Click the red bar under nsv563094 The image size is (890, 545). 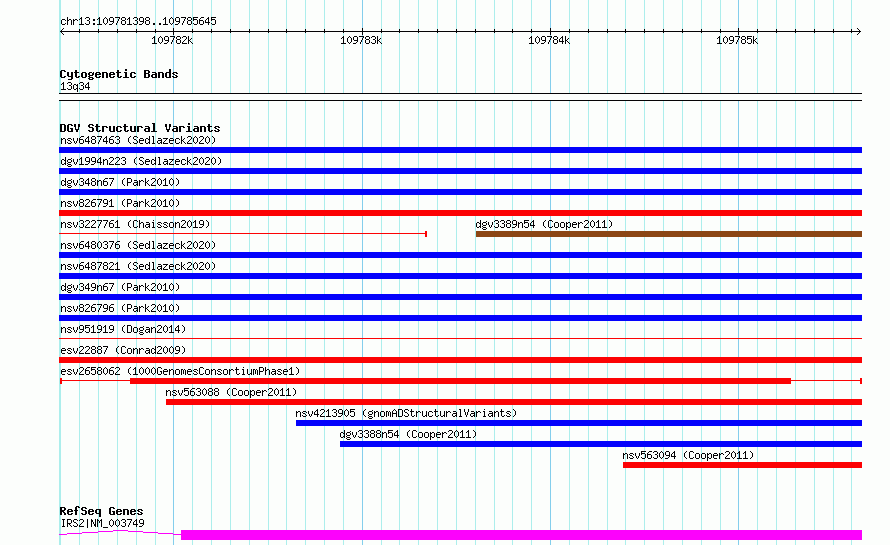tap(742, 465)
